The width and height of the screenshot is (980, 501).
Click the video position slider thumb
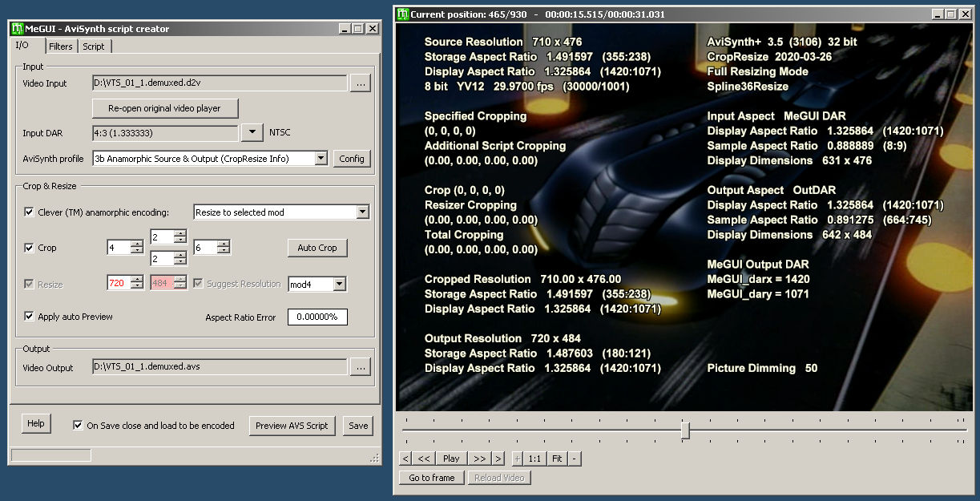point(685,430)
